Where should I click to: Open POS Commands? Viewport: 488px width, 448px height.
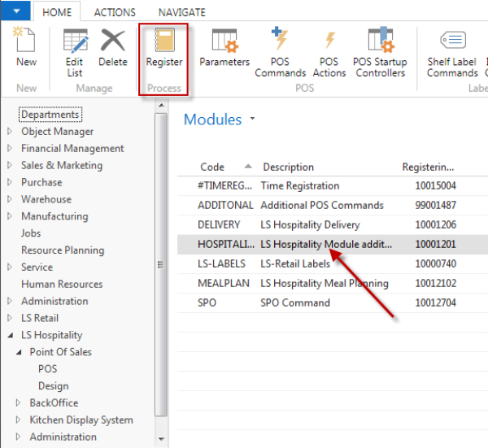click(280, 52)
